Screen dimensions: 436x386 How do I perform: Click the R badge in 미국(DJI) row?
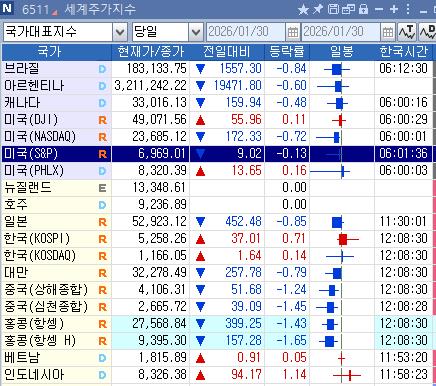pyautogui.click(x=103, y=120)
